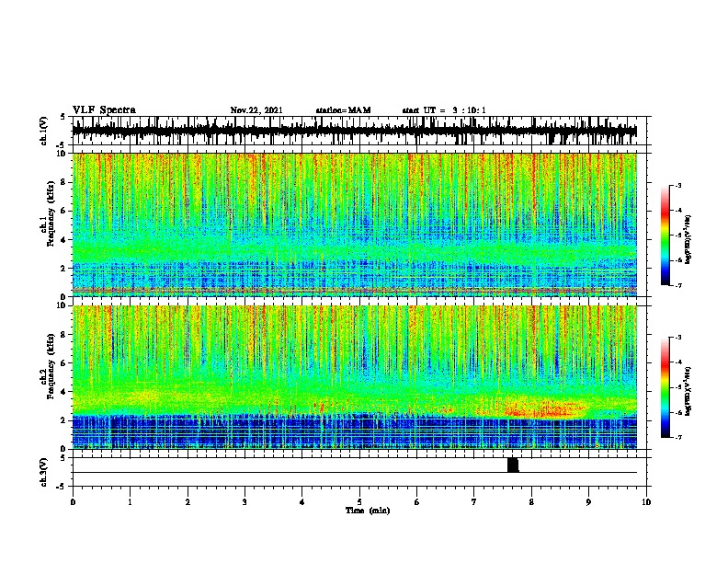This screenshot has width=728, height=563.
Task: Click the 8 kHz tick label on ch.1 spectrogram
Action: pyautogui.click(x=64, y=182)
